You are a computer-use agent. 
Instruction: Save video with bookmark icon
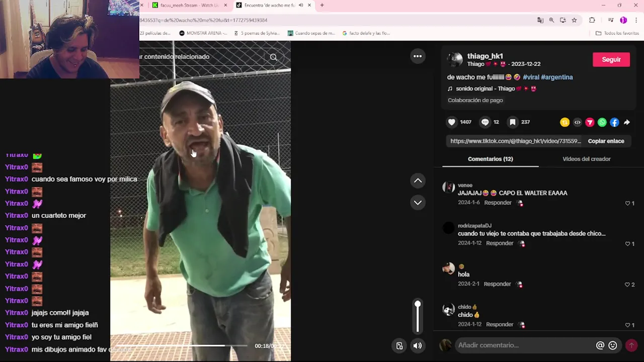pos(512,122)
